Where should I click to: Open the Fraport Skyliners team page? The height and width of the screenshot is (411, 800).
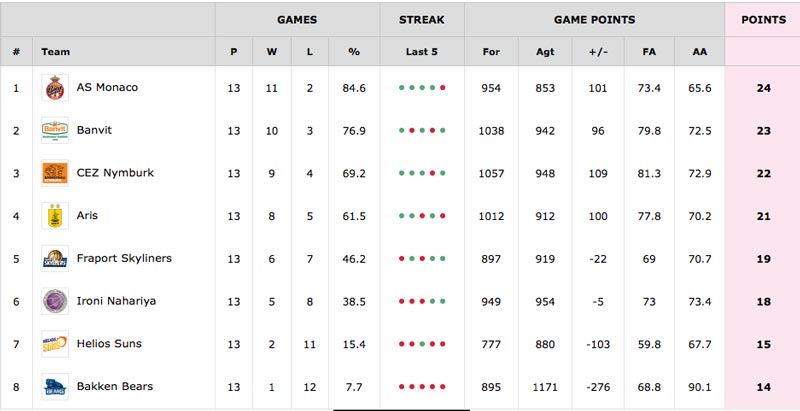point(124,258)
